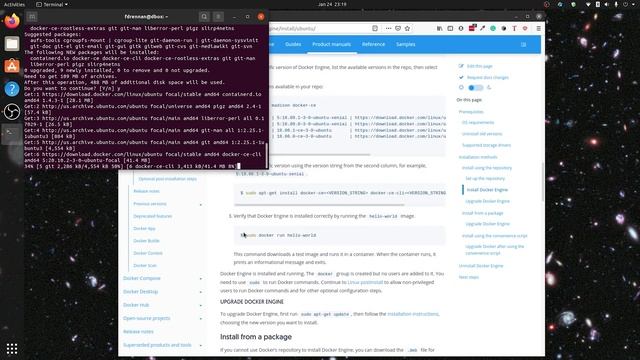Switch to the Reference tab
This screenshot has height=360, width=640.
pyautogui.click(x=373, y=44)
